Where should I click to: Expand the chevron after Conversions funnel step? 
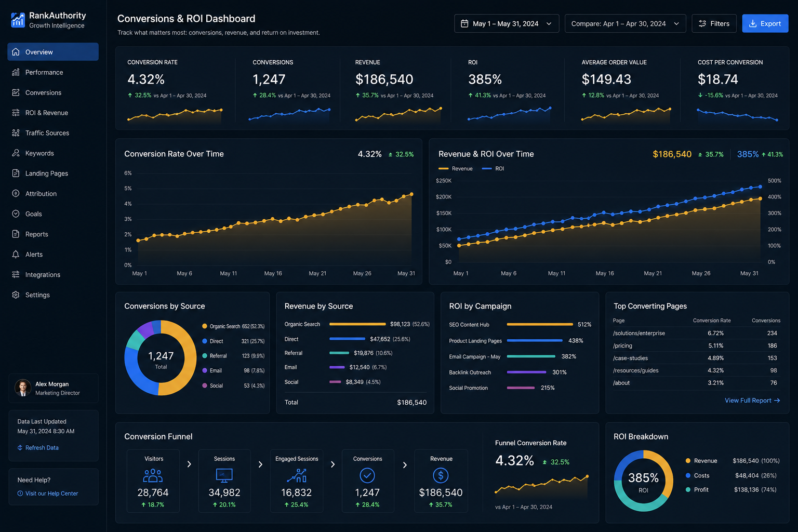point(405,464)
